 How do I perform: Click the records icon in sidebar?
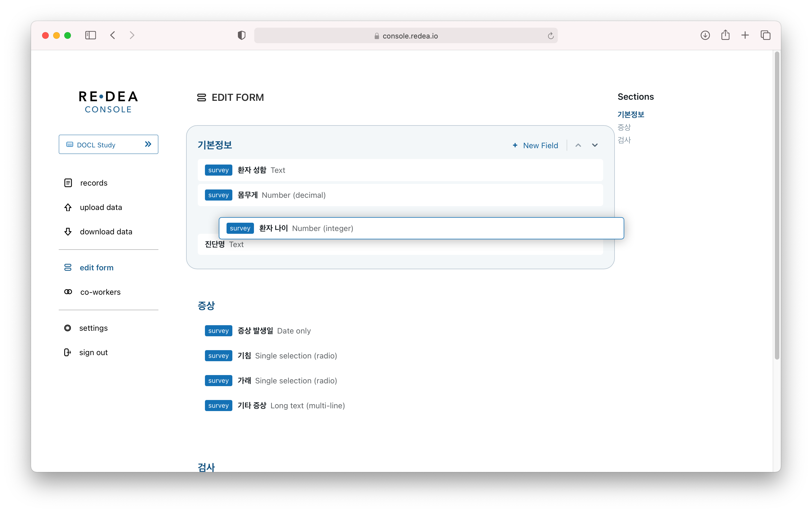click(x=68, y=183)
